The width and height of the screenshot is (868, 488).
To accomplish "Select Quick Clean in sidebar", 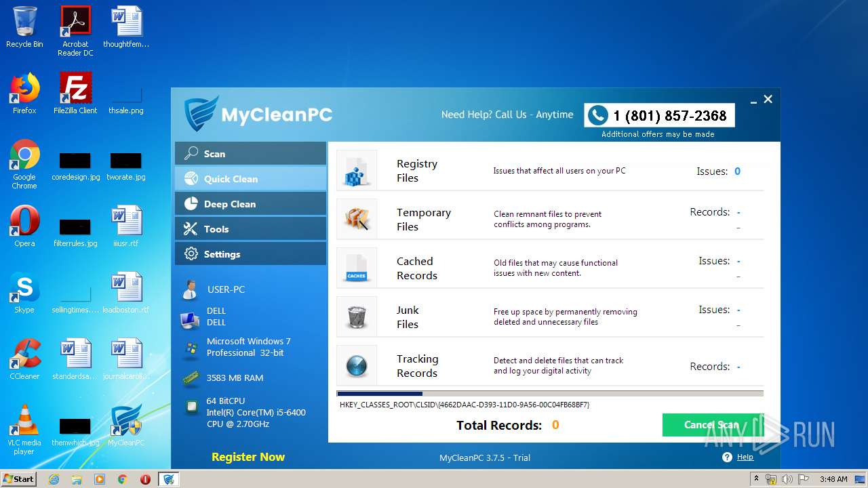I will point(250,179).
